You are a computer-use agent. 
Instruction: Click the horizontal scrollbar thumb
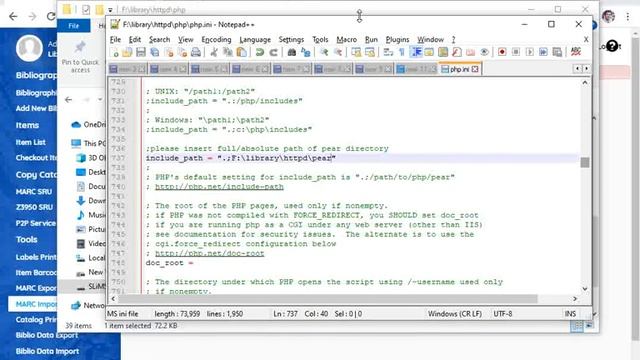click(329, 299)
